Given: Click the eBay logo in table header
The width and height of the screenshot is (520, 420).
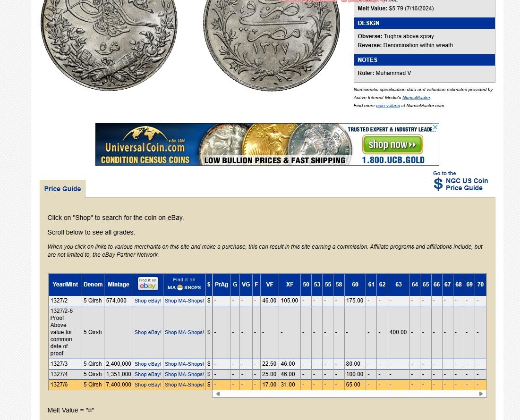Looking at the screenshot, I should tap(148, 284).
